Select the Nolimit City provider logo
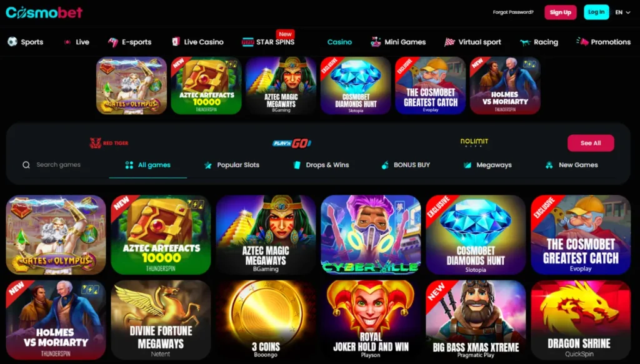This screenshot has height=364, width=640. pos(474,142)
